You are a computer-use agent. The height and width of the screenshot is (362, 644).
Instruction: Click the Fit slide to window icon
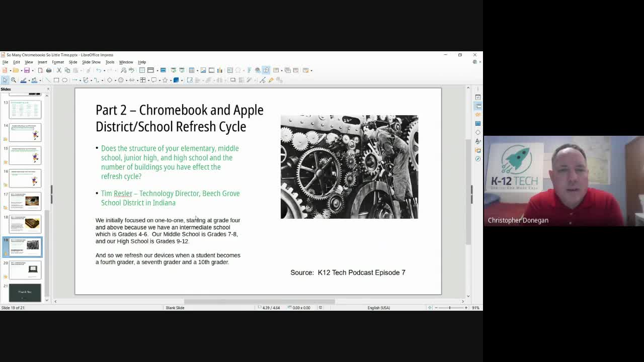430,308
